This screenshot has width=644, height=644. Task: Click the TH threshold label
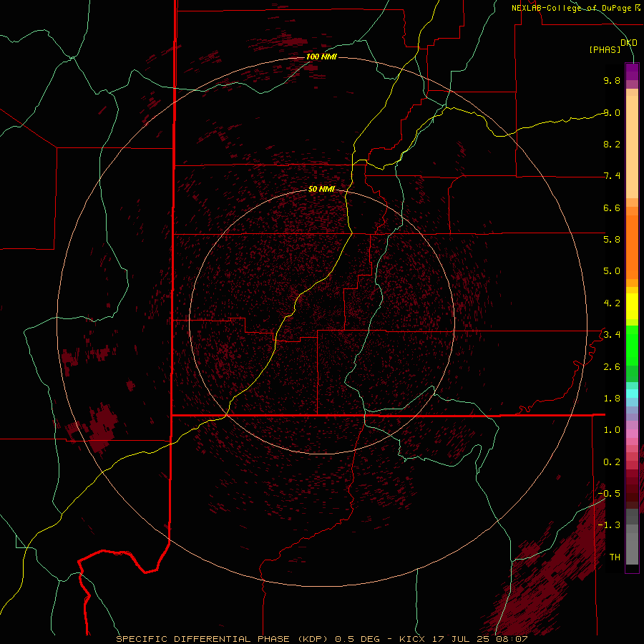(x=615, y=557)
